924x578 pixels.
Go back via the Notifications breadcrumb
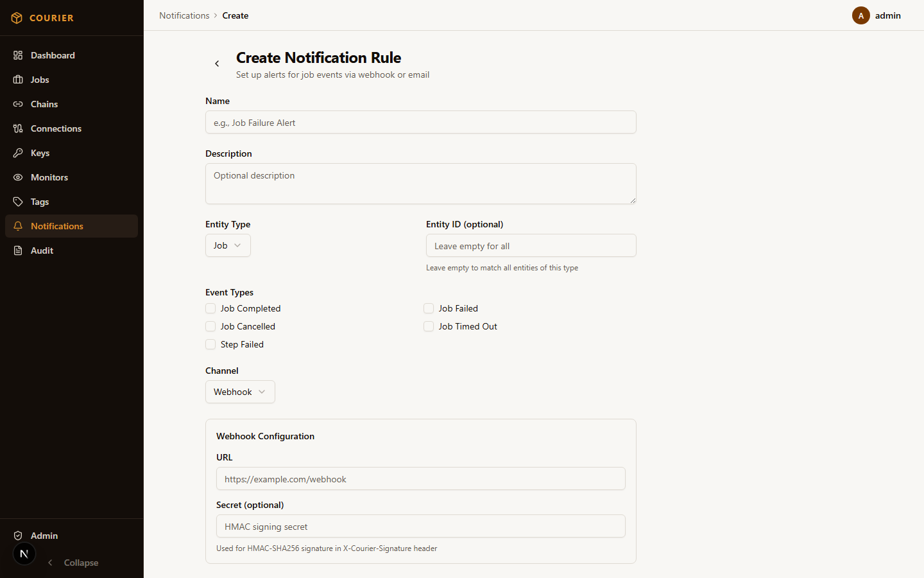click(x=184, y=15)
